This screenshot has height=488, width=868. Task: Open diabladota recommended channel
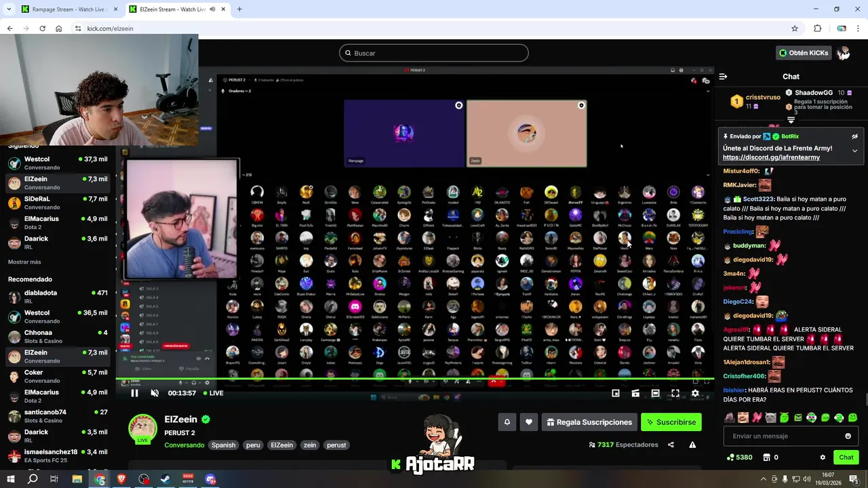[58, 297]
